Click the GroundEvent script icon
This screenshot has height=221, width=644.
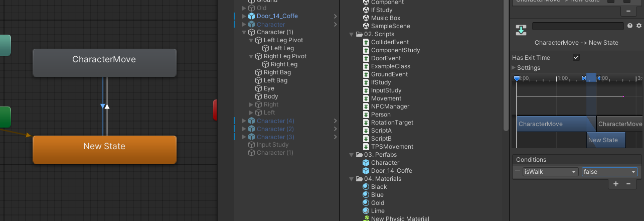[366, 74]
